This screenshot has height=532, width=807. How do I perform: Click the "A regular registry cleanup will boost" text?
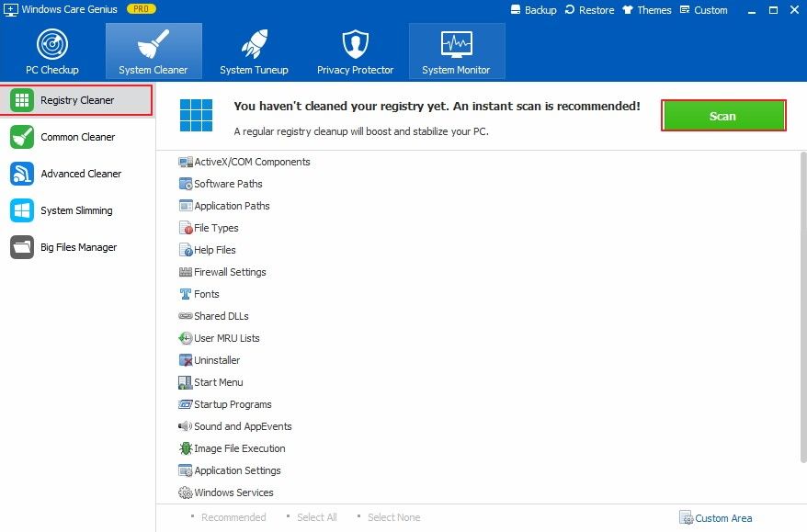tap(361, 131)
